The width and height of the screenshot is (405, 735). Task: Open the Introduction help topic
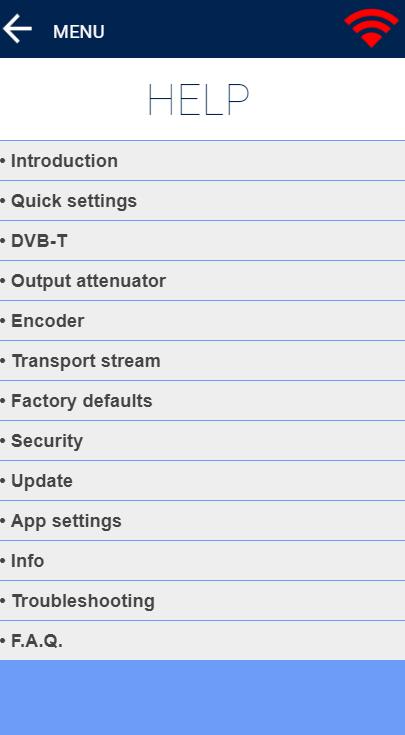tap(202, 161)
